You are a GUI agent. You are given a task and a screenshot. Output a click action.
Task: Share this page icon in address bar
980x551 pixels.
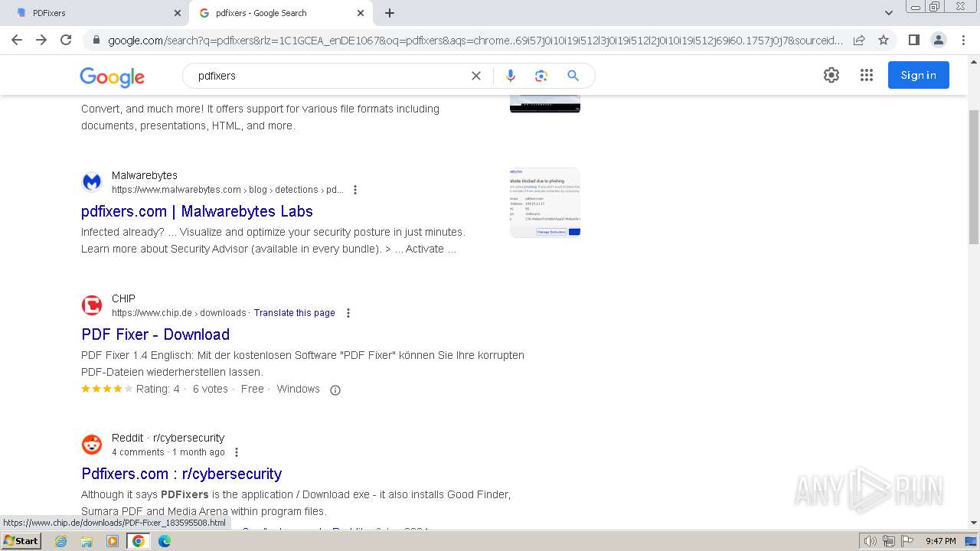tap(859, 40)
